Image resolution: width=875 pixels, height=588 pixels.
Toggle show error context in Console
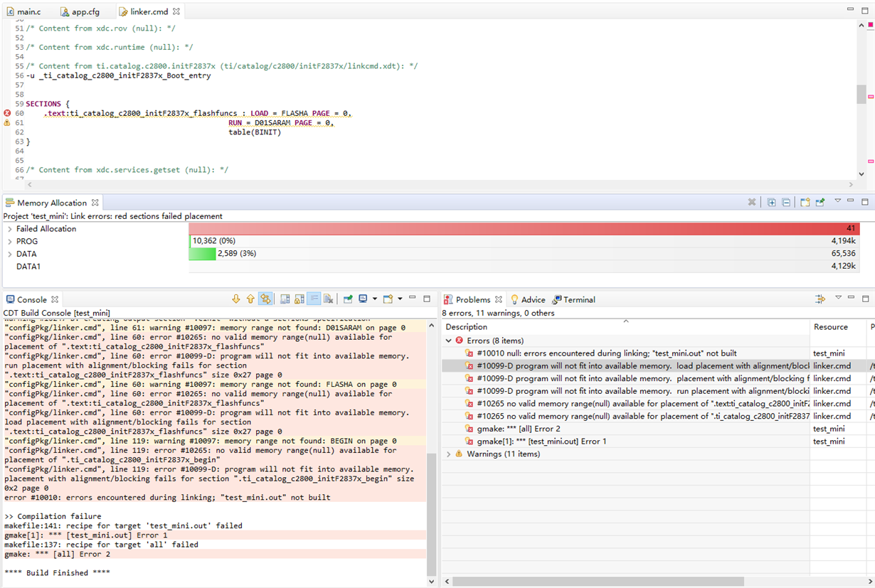click(265, 299)
